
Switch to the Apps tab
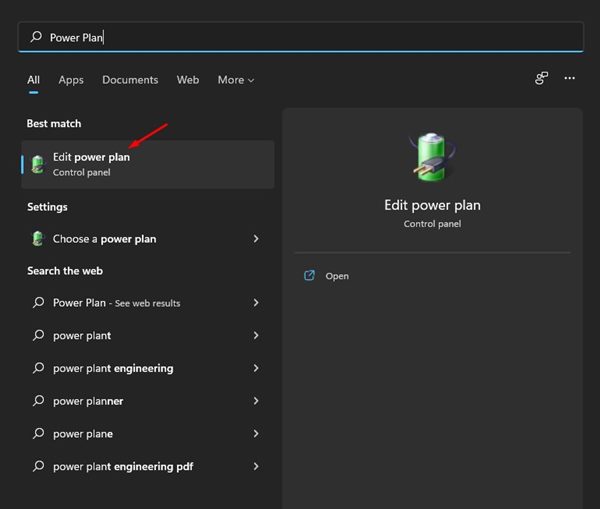[71, 80]
